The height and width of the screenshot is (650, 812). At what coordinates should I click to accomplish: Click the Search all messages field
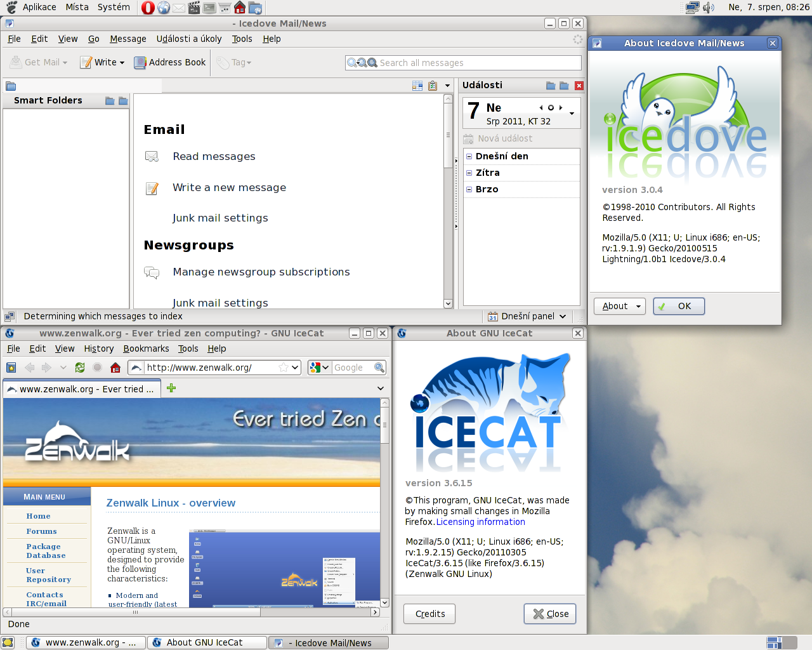[x=463, y=63]
